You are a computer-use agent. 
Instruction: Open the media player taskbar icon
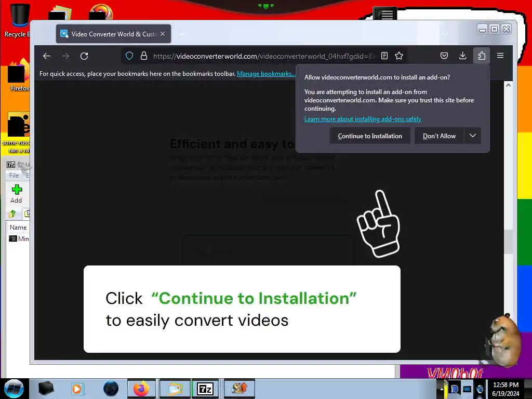tap(77, 389)
